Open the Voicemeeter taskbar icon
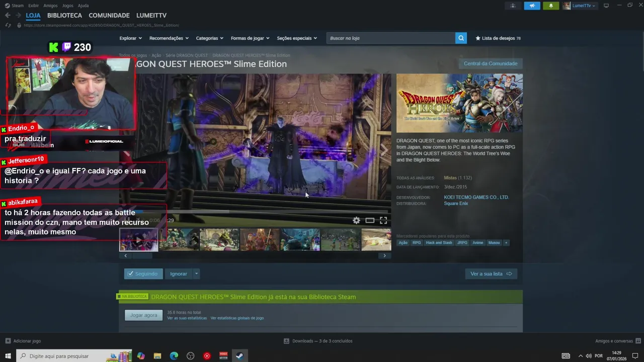This screenshot has height=362, width=644. pos(223,356)
